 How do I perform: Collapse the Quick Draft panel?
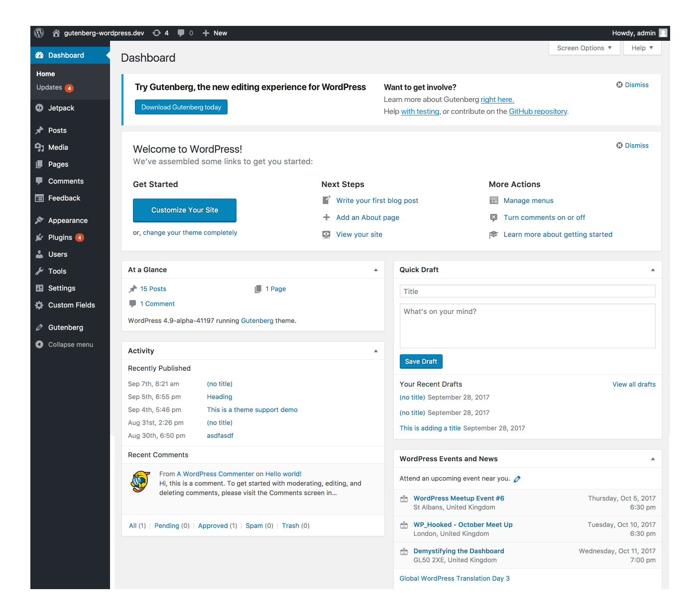(x=653, y=270)
